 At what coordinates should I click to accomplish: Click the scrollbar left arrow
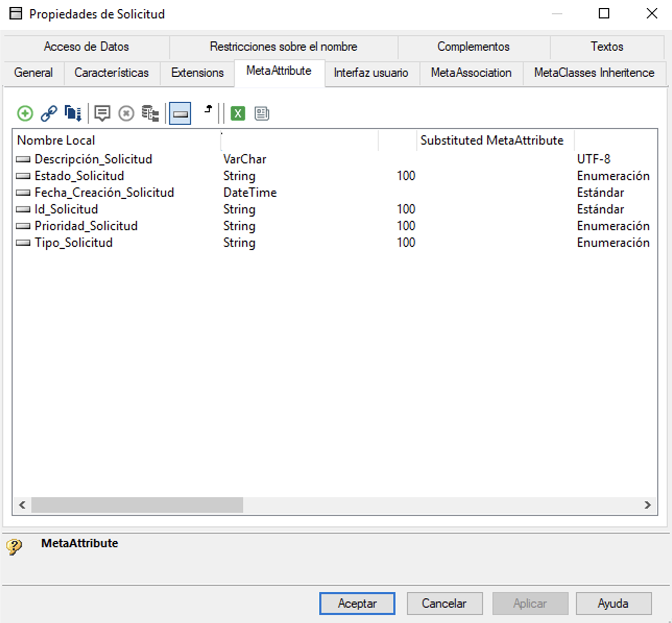tap(22, 505)
